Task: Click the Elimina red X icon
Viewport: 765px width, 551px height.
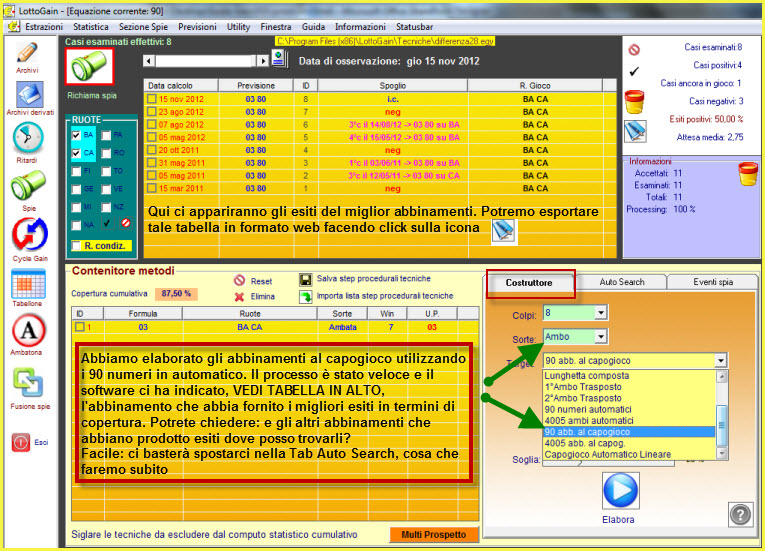Action: point(239,297)
